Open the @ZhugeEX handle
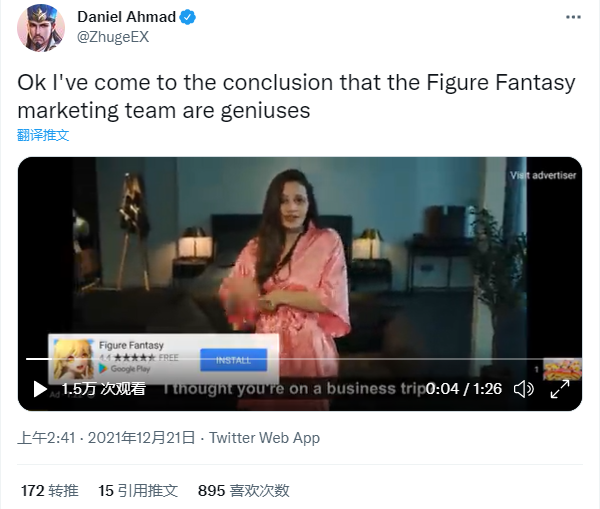The image size is (600, 509). click(113, 37)
